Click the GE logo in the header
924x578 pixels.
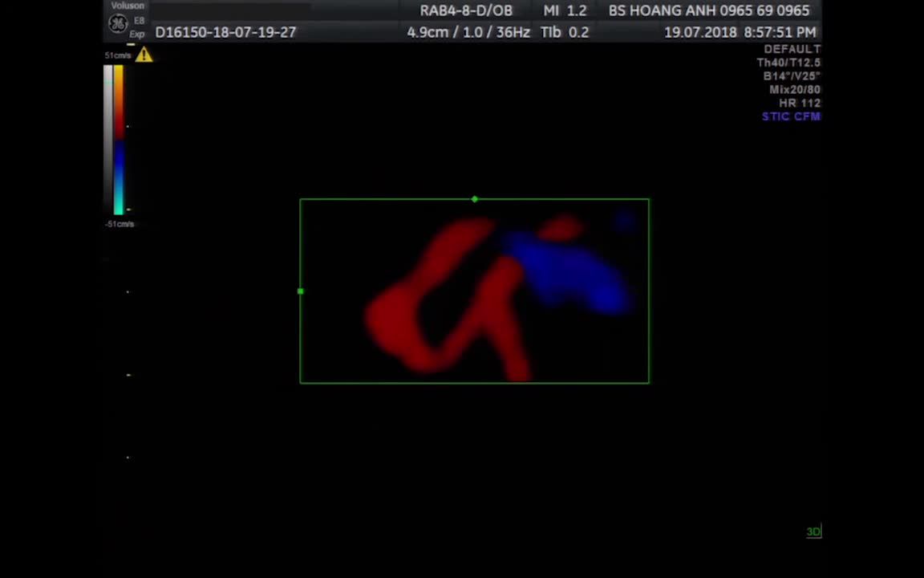pos(118,24)
